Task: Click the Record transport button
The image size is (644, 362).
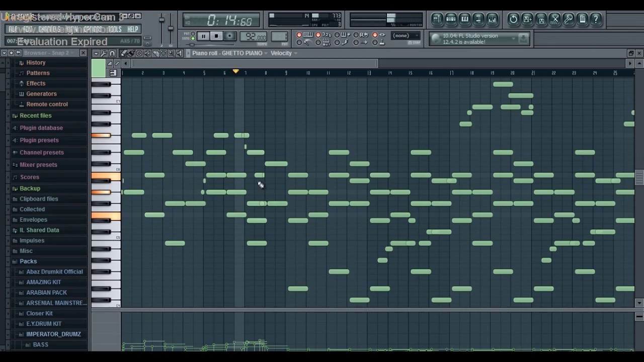Action: pos(230,36)
